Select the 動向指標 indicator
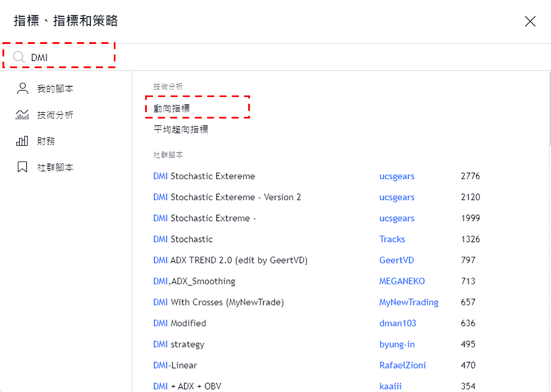Screen dimensions: 551x392 pyautogui.click(x=172, y=108)
